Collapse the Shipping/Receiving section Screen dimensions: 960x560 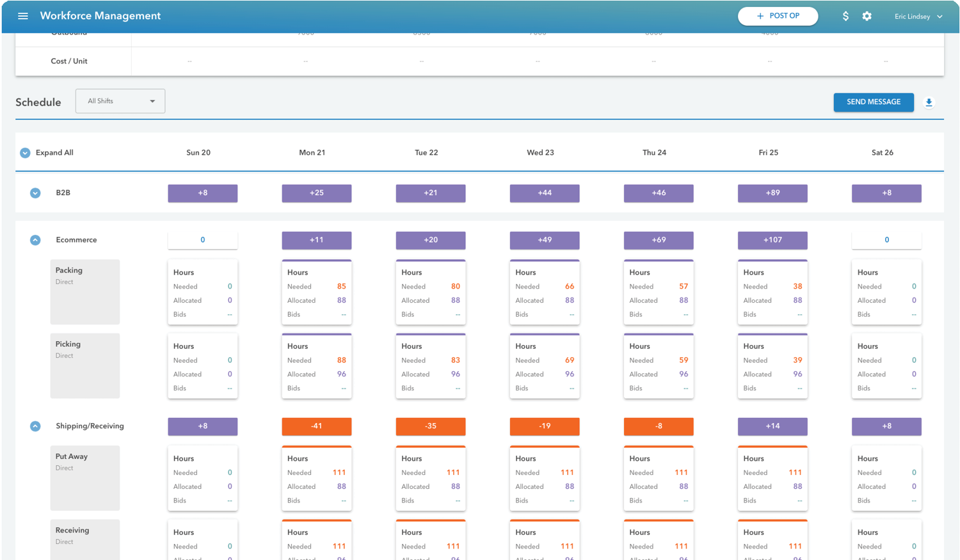click(x=35, y=426)
